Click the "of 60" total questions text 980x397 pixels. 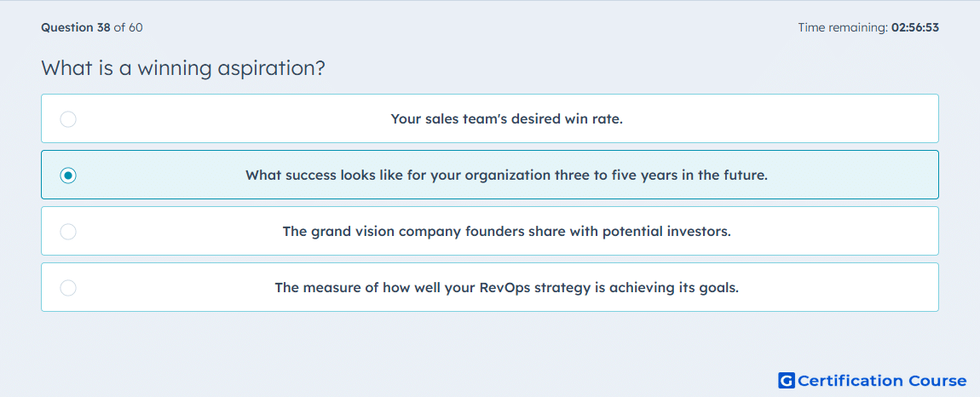(x=128, y=27)
